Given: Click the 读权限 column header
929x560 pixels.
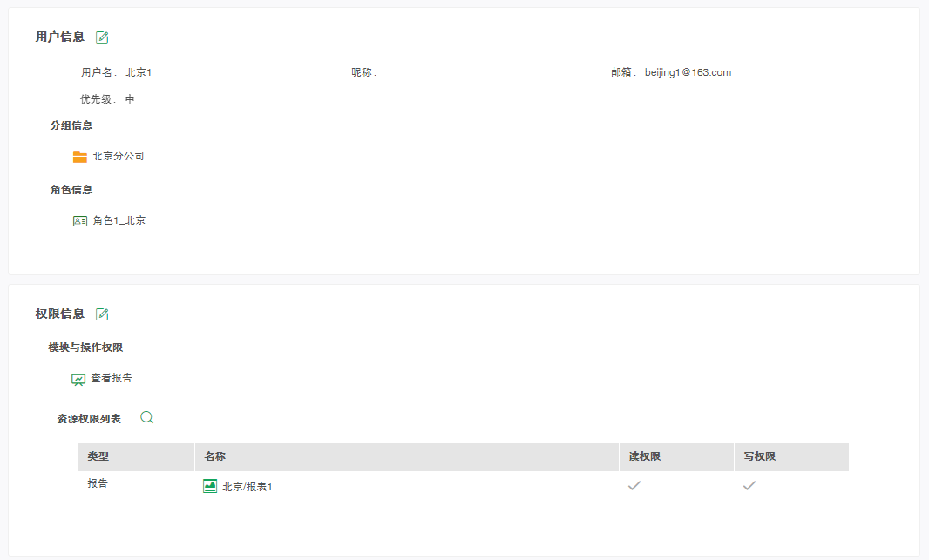Looking at the screenshot, I should [x=645, y=456].
